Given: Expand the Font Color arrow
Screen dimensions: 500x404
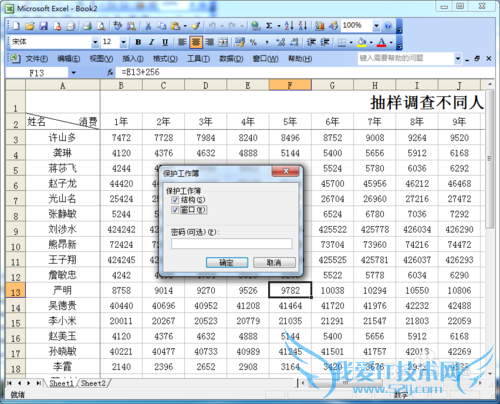Looking at the screenshot, I should point(391,42).
